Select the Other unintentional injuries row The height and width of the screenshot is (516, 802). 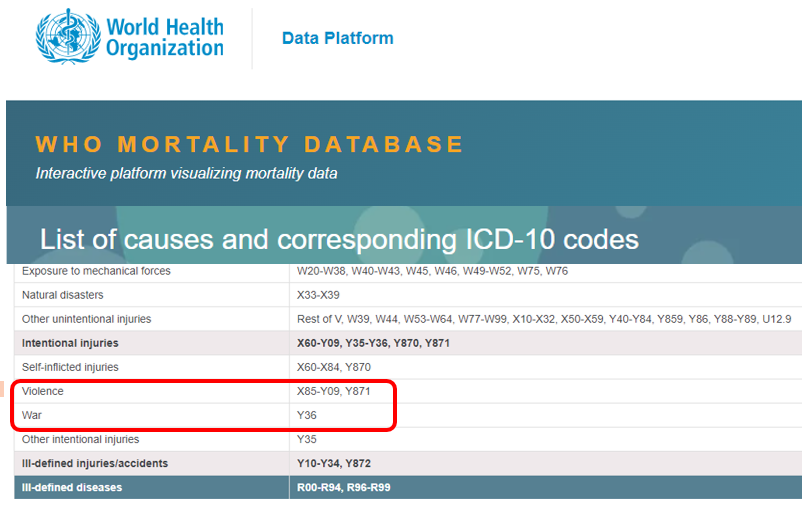[87, 319]
